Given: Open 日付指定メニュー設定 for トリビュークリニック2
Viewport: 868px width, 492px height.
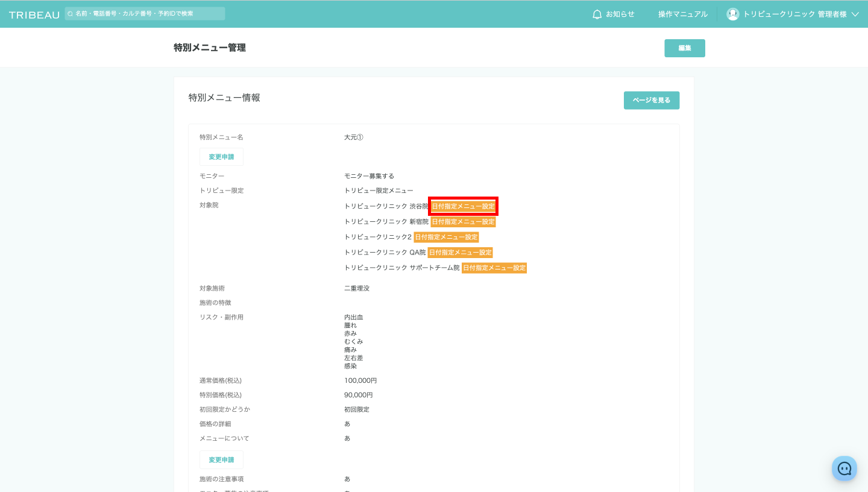Looking at the screenshot, I should click(446, 237).
